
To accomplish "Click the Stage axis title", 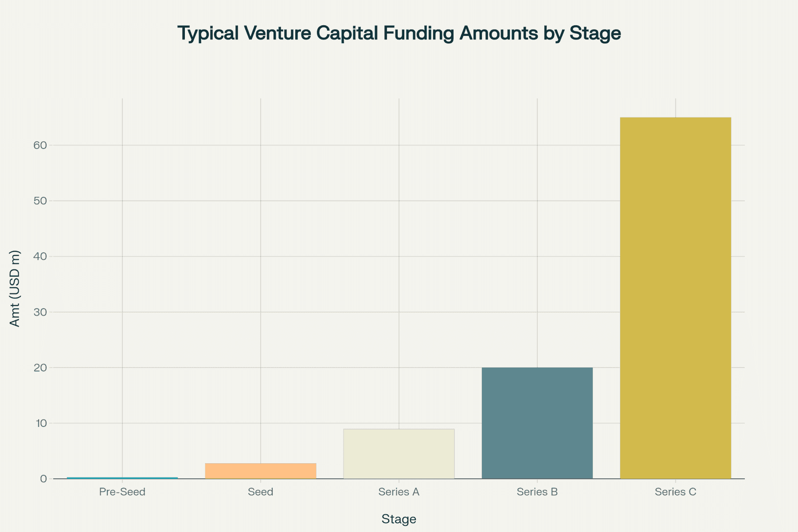I will point(399,518).
